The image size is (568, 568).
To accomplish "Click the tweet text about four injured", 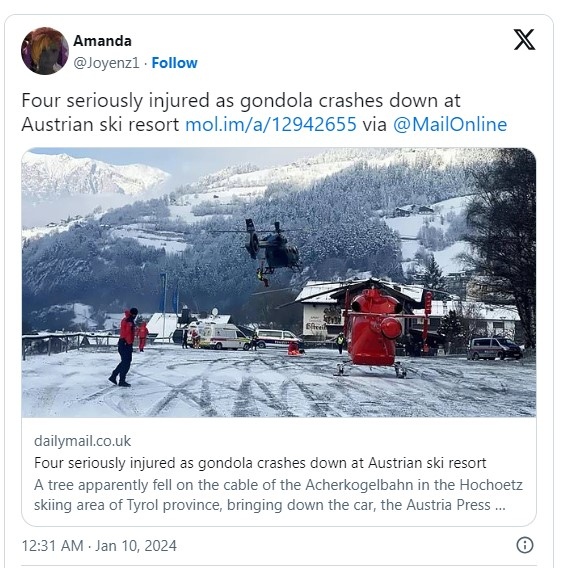I will click(264, 112).
